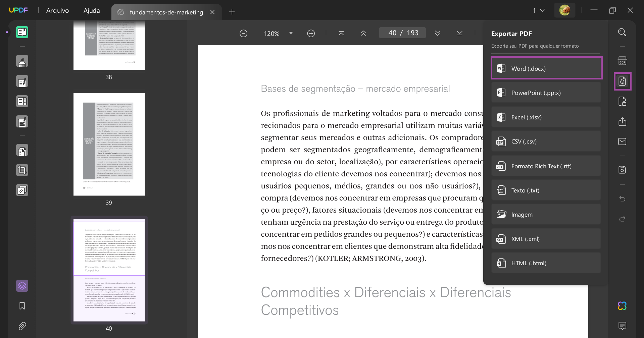Switch to the fundamentos-de-marketing tab
644x338 pixels.
pos(166,12)
